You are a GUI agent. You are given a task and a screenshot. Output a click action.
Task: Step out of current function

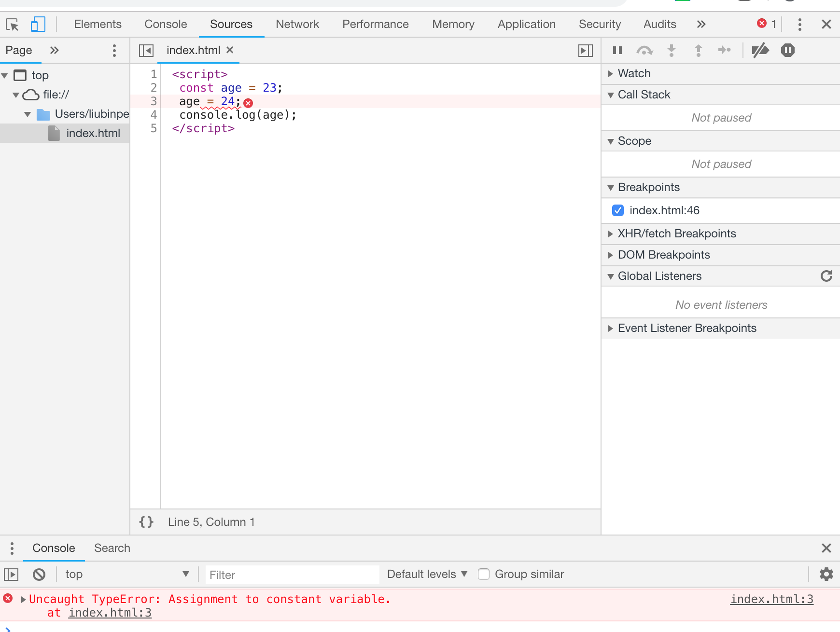[698, 50]
